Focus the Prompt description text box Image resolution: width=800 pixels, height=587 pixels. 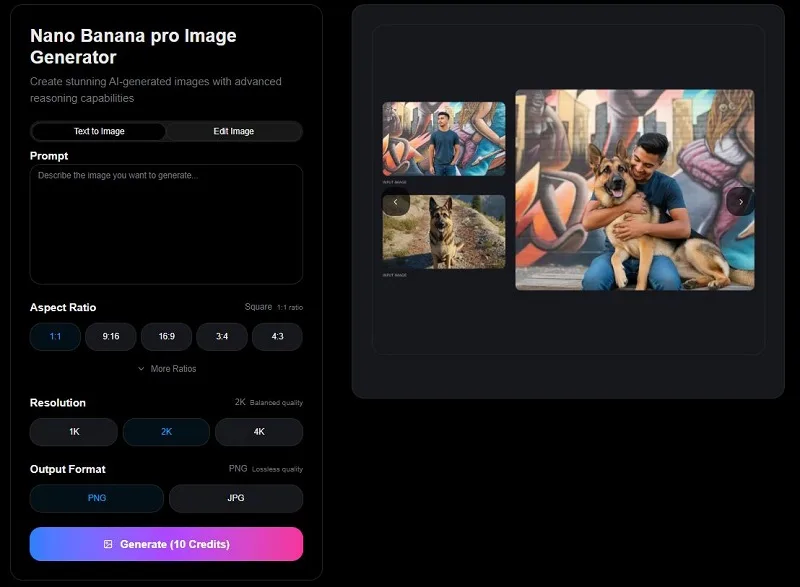coord(166,224)
